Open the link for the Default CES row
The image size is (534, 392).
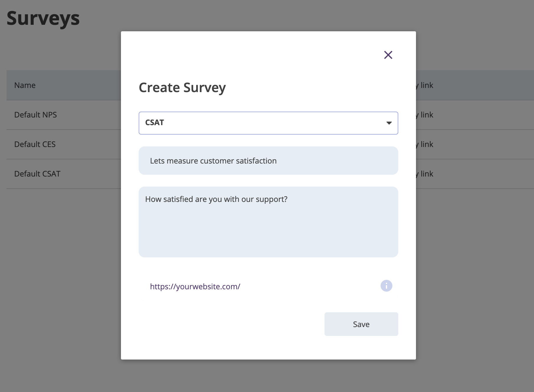click(426, 144)
